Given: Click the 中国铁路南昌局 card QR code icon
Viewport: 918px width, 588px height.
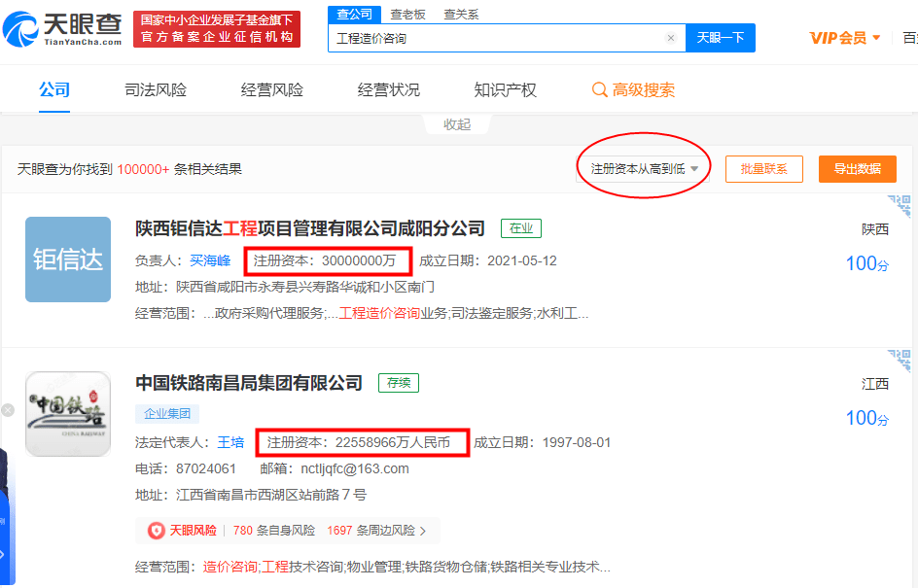Looking at the screenshot, I should (x=900, y=361).
